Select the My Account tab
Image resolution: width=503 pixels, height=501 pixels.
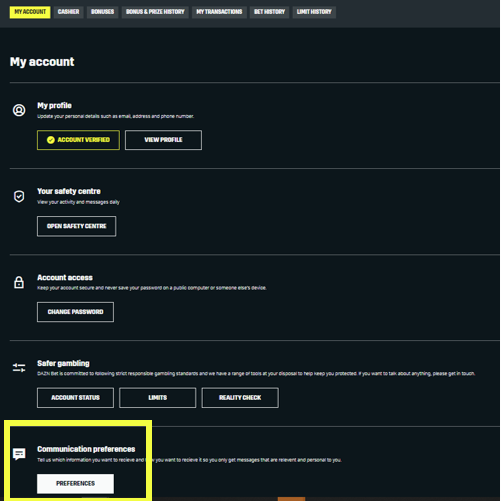(30, 12)
